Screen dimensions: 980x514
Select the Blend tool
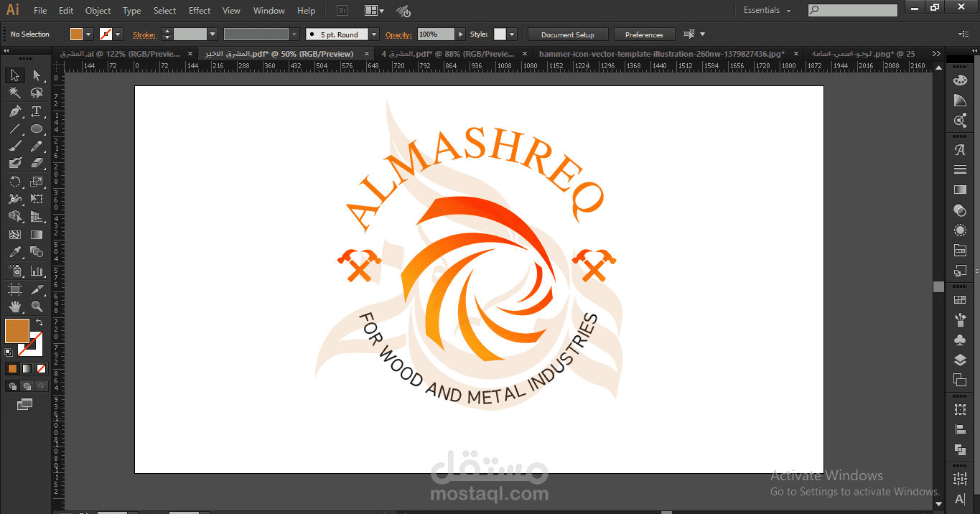click(x=37, y=252)
